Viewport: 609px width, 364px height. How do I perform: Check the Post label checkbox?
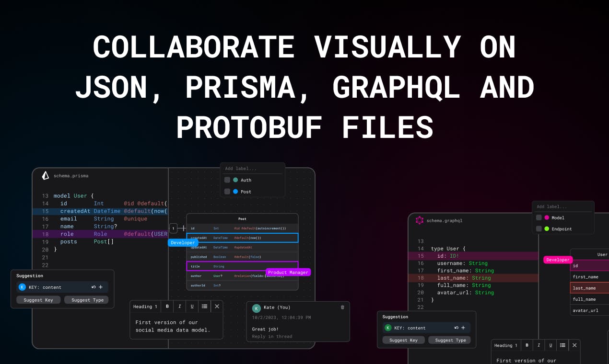pos(227,192)
